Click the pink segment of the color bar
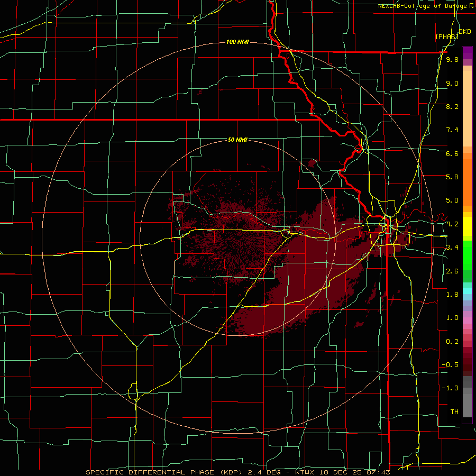The image size is (476, 476). pos(467,321)
